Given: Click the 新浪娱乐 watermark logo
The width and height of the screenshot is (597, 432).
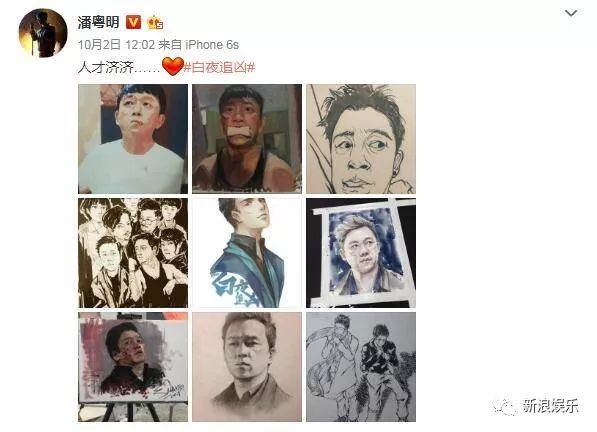Looking at the screenshot, I should pyautogui.click(x=536, y=406).
